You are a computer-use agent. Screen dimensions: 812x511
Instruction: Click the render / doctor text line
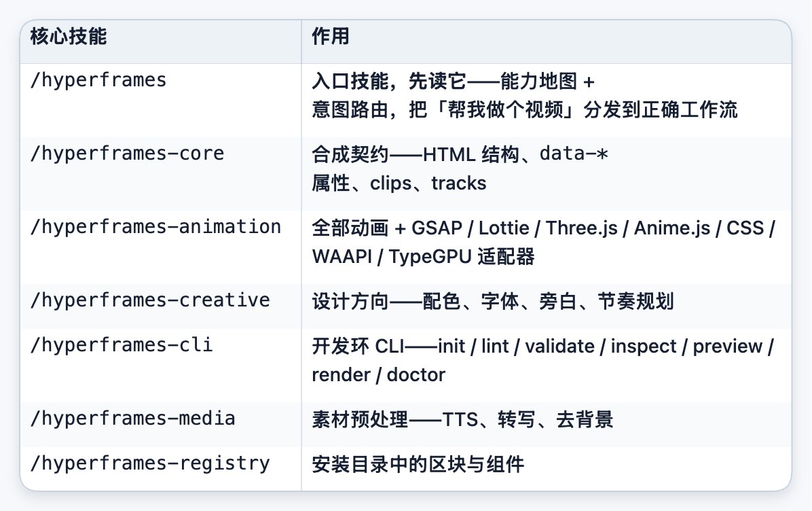[379, 374]
